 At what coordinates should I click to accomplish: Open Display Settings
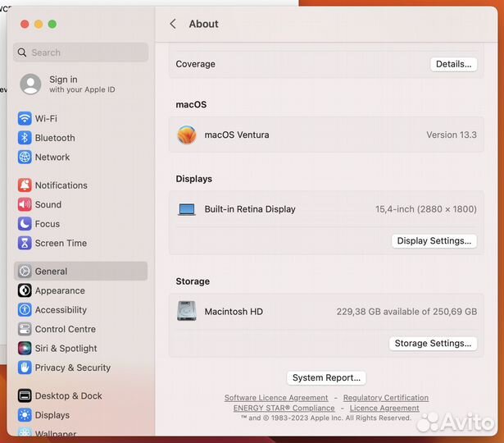click(x=434, y=240)
